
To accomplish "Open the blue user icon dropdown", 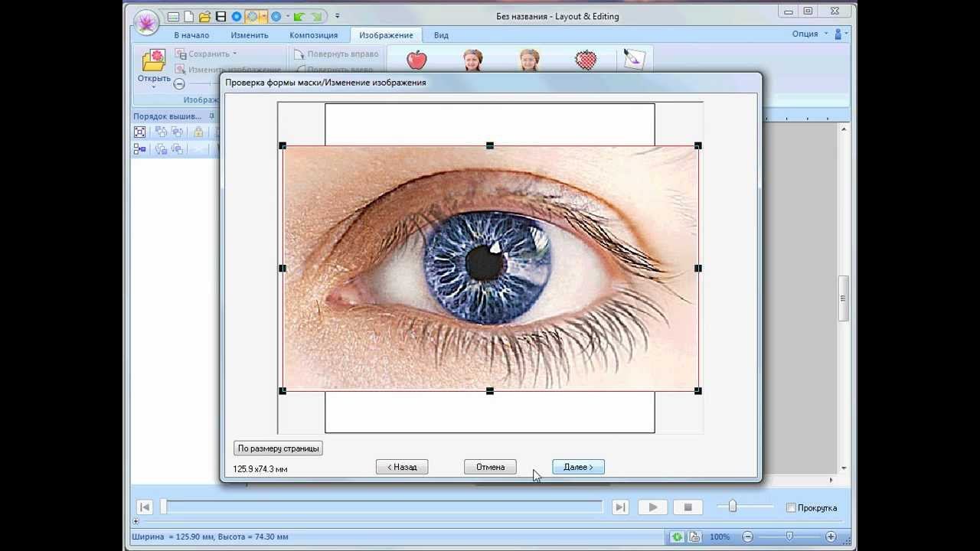I will coord(841,34).
